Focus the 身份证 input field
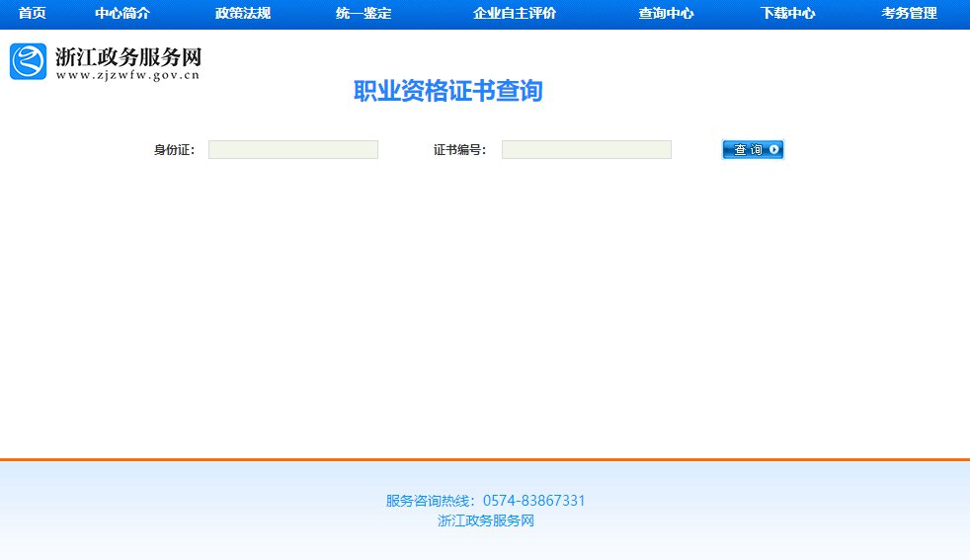Image resolution: width=970 pixels, height=560 pixels. (x=292, y=150)
